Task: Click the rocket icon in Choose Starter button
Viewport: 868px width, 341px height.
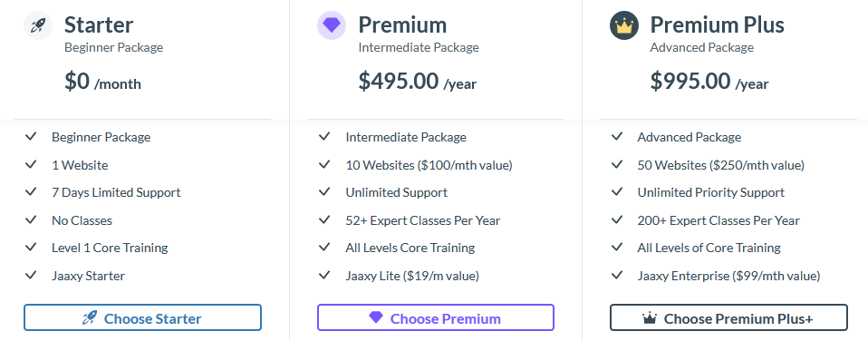Action: [89, 317]
